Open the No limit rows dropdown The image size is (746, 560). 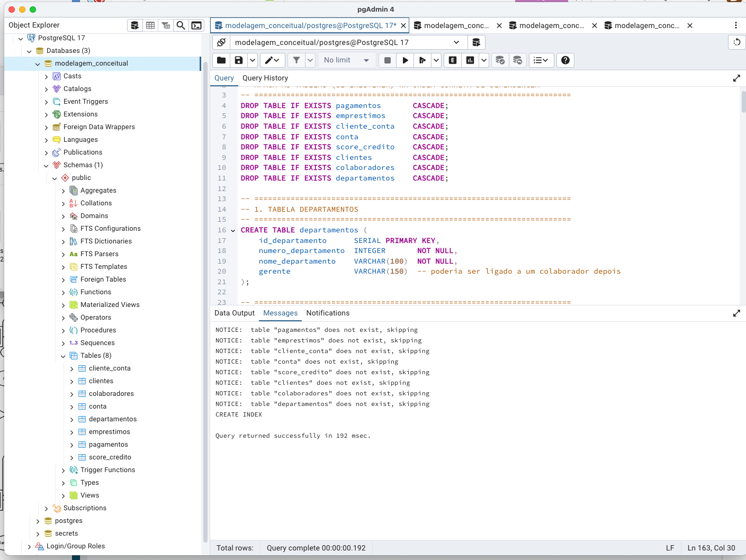[347, 60]
